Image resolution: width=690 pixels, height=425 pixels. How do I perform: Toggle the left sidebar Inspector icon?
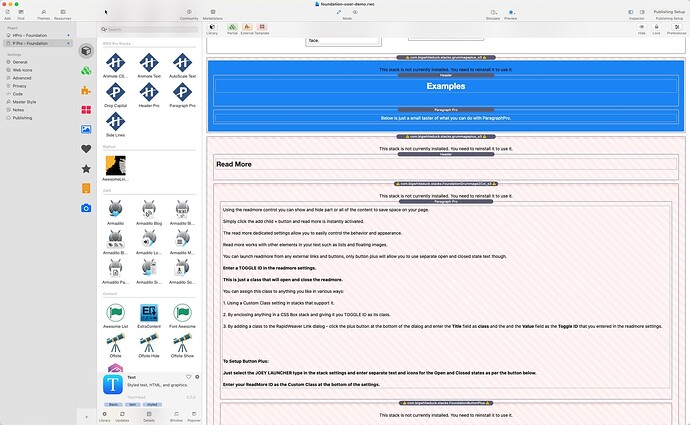coord(631,12)
